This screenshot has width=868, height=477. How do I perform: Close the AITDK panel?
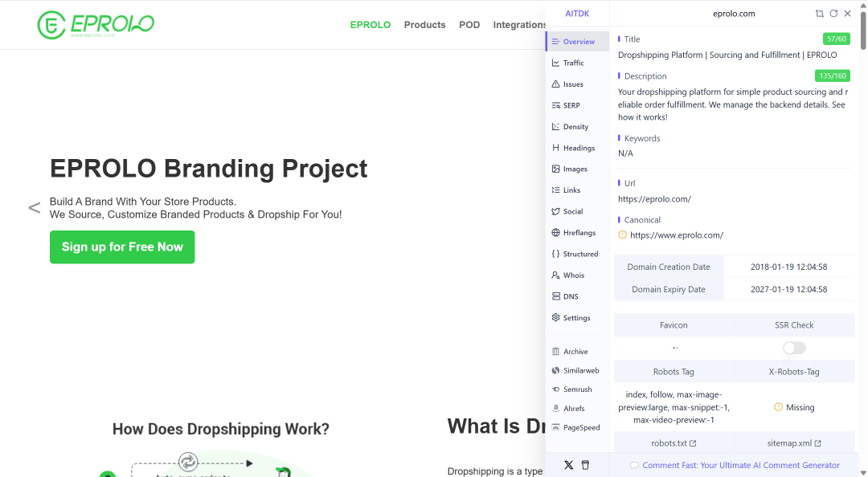(848, 14)
